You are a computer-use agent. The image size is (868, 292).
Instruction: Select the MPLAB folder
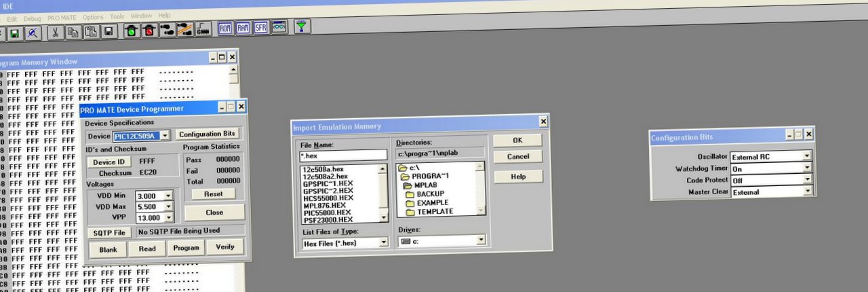[x=421, y=185]
